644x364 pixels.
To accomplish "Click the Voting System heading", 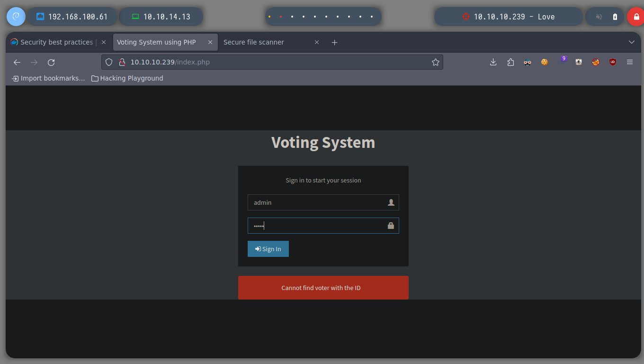I will pyautogui.click(x=323, y=142).
